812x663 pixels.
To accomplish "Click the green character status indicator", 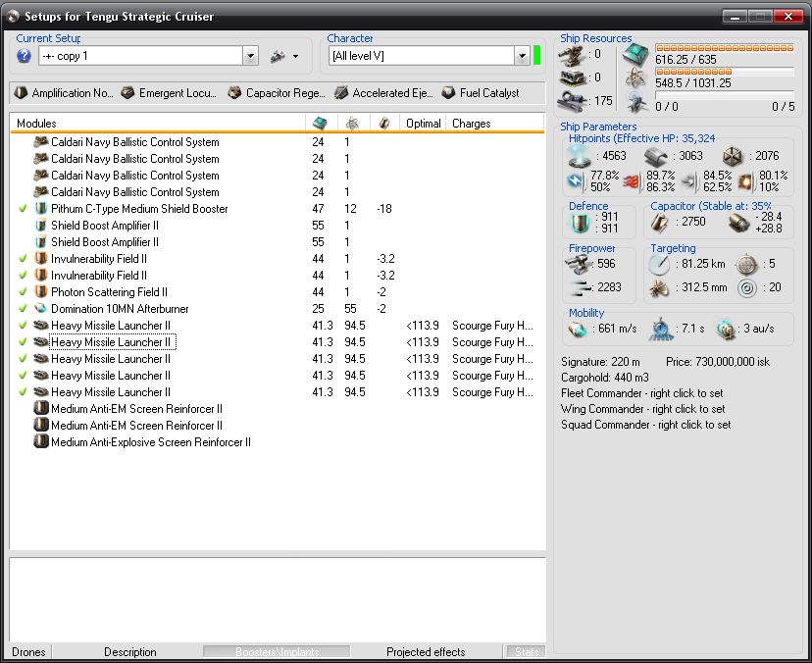I will point(537,56).
